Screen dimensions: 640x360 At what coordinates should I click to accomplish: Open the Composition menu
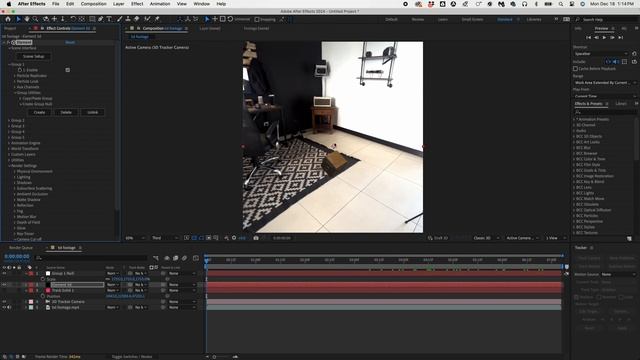(x=93, y=4)
